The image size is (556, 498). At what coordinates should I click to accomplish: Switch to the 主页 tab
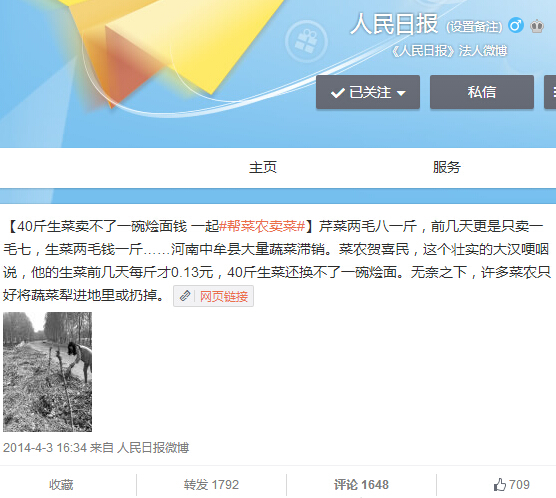click(x=263, y=167)
